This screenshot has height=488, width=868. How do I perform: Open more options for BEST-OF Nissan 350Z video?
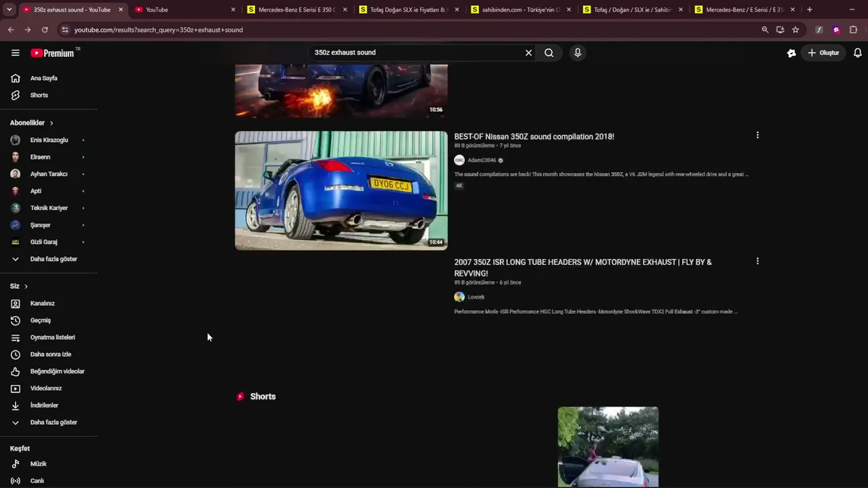pos(757,136)
